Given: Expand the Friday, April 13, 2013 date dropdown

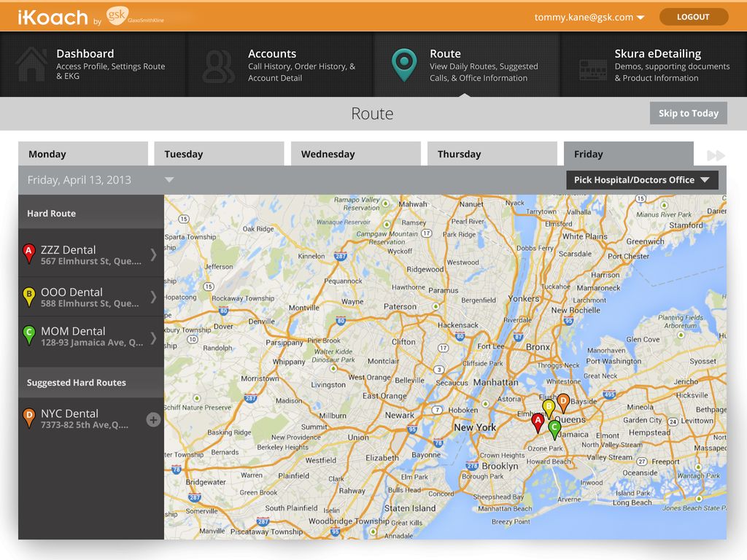Looking at the screenshot, I should coord(169,180).
